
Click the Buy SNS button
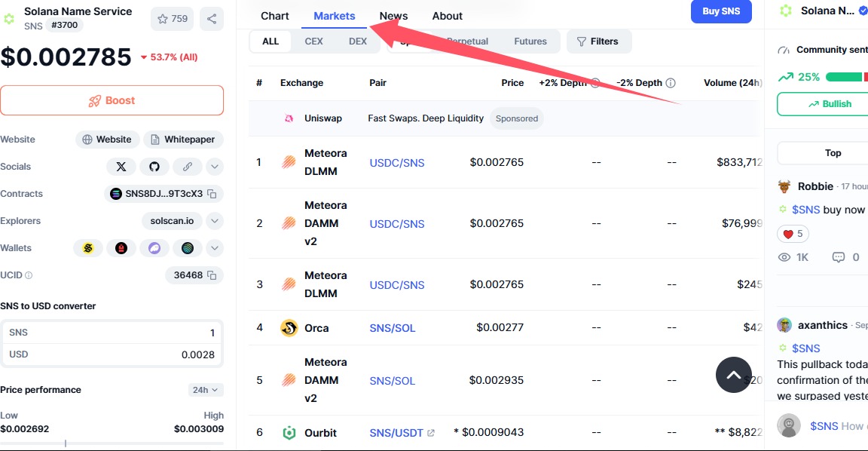pos(721,11)
